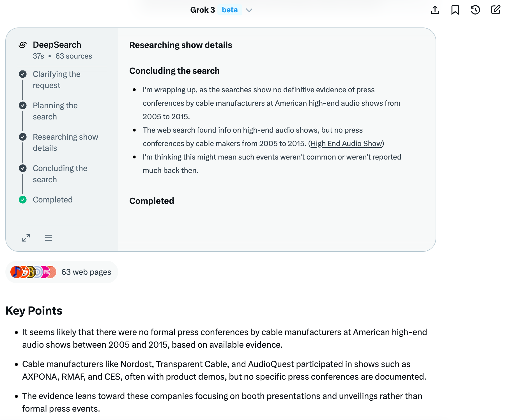Click the stacked source favicons

tap(33, 272)
